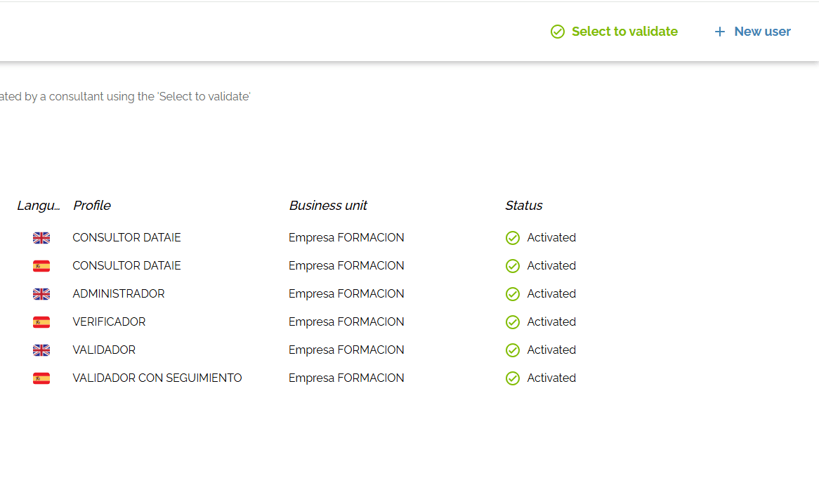Sort by the Profile column header

point(92,206)
